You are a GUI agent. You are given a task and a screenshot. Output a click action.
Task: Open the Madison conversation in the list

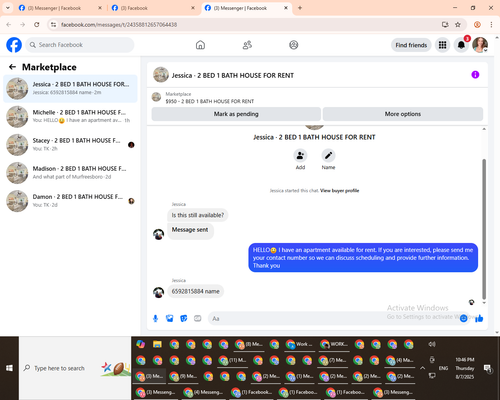[70, 173]
